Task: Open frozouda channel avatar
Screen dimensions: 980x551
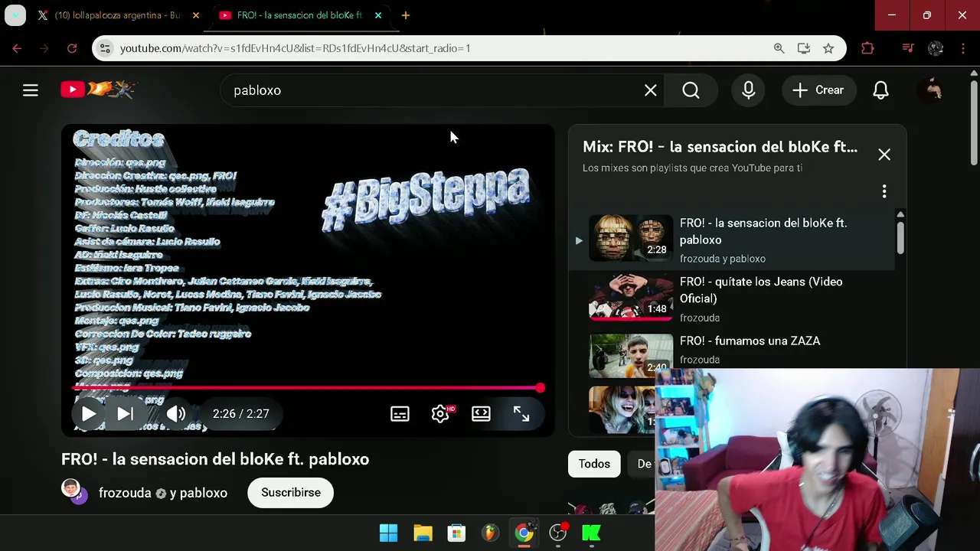Action: [x=73, y=491]
